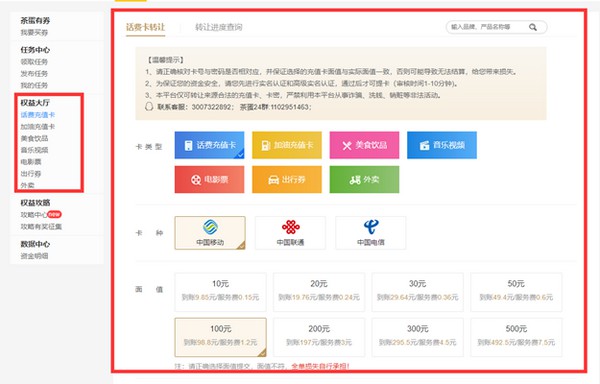The height and width of the screenshot is (384, 600).
Task: Click the customer service headset icon
Action: pyautogui.click(x=149, y=107)
